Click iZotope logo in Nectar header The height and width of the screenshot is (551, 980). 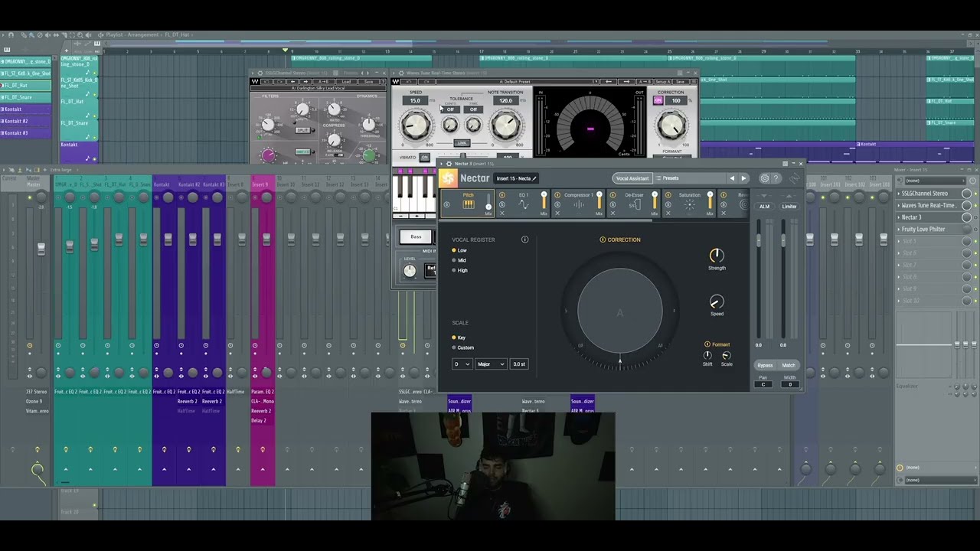(x=795, y=178)
